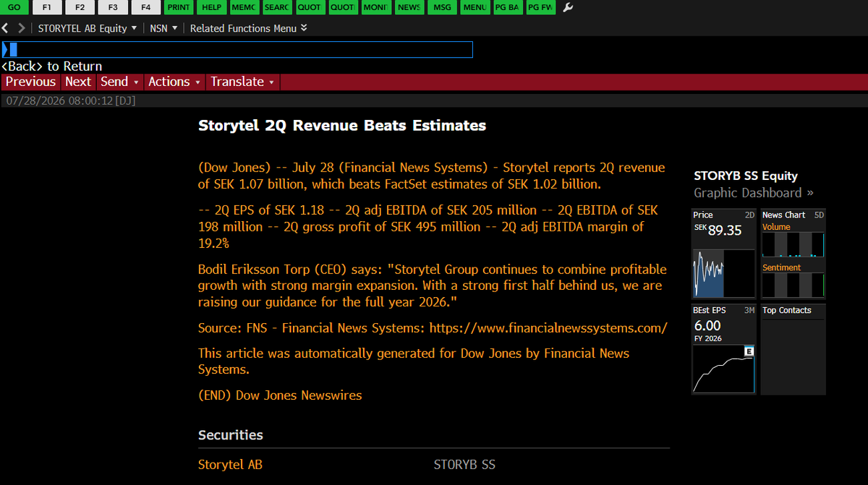
Task: Click the STORYB SS ticker text
Action: coord(464,465)
